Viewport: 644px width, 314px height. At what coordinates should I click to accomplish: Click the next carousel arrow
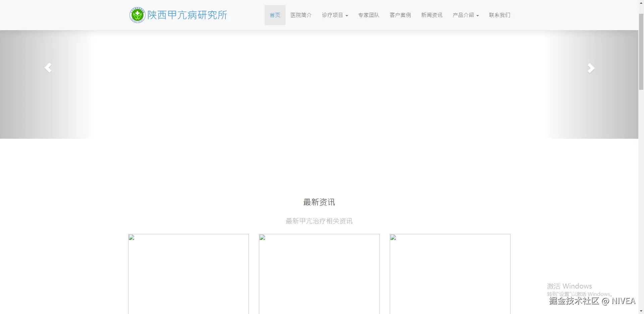click(591, 68)
